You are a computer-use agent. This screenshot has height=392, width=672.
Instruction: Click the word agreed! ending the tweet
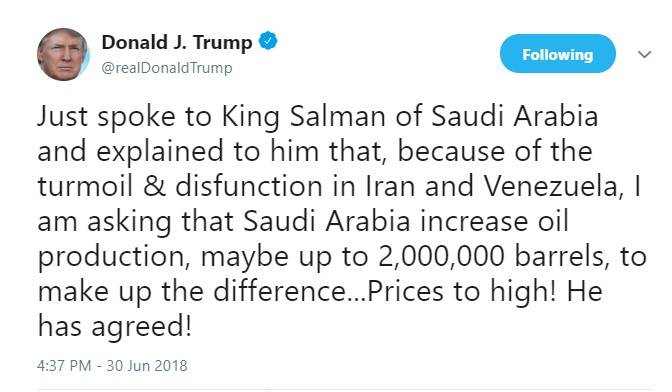click(x=141, y=328)
